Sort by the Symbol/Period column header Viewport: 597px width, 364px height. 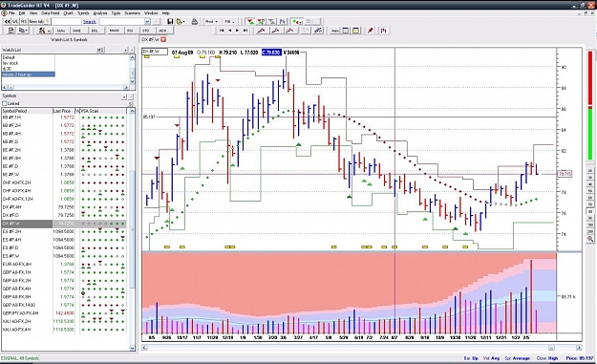coord(27,111)
